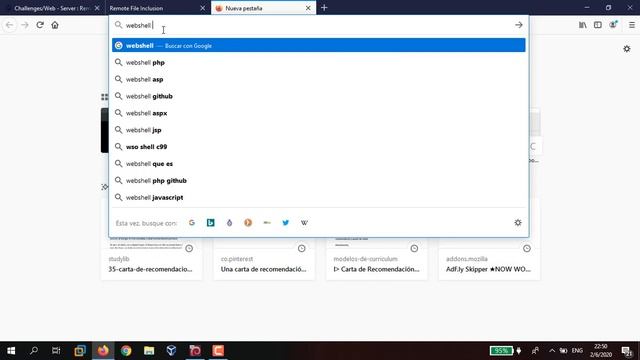Open the taskbar clock and date
Viewport: 640px width, 360px height.
click(601, 351)
